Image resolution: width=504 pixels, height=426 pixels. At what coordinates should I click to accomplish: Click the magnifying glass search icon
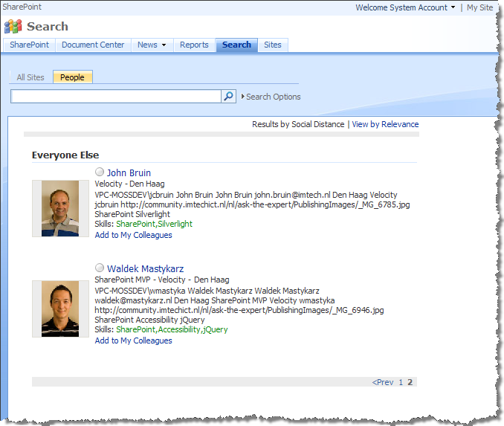pos(228,96)
